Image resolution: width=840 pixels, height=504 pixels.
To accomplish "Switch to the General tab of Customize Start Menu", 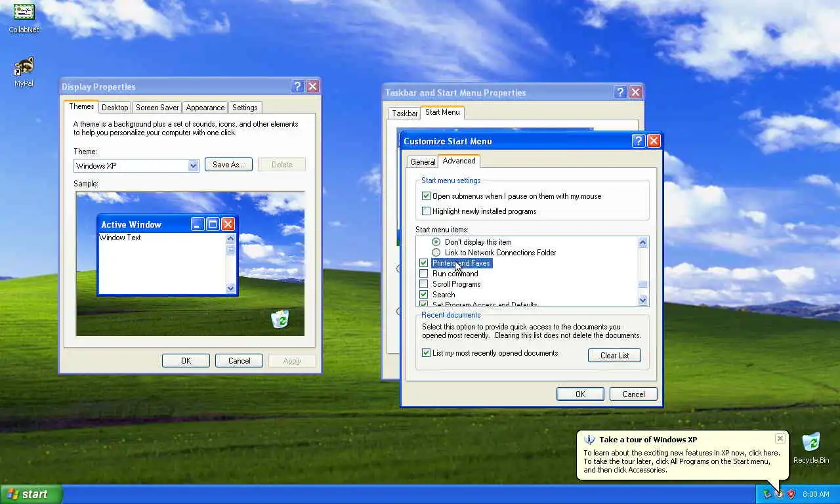I will (423, 162).
